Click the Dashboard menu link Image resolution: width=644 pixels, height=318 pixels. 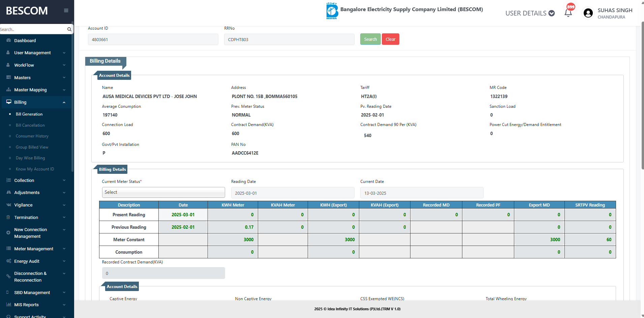point(25,40)
